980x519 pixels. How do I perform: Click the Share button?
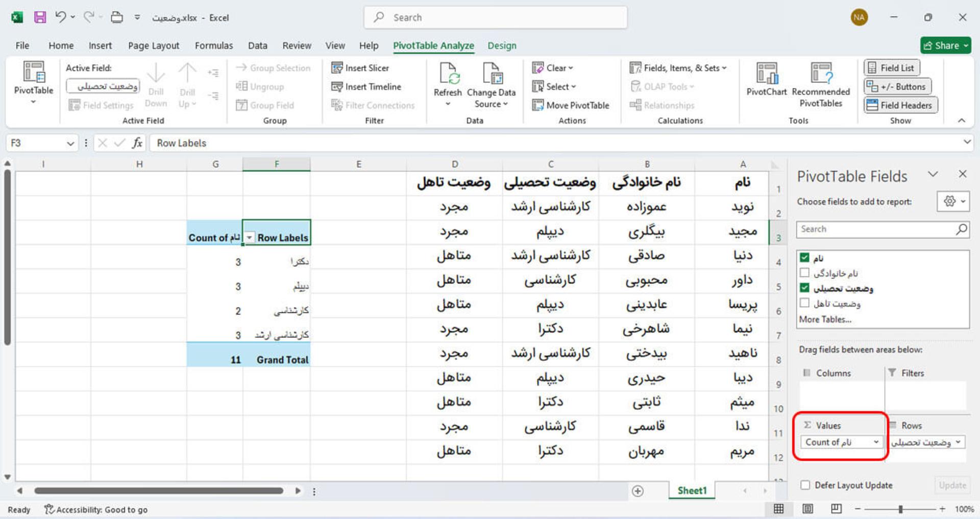click(x=946, y=45)
